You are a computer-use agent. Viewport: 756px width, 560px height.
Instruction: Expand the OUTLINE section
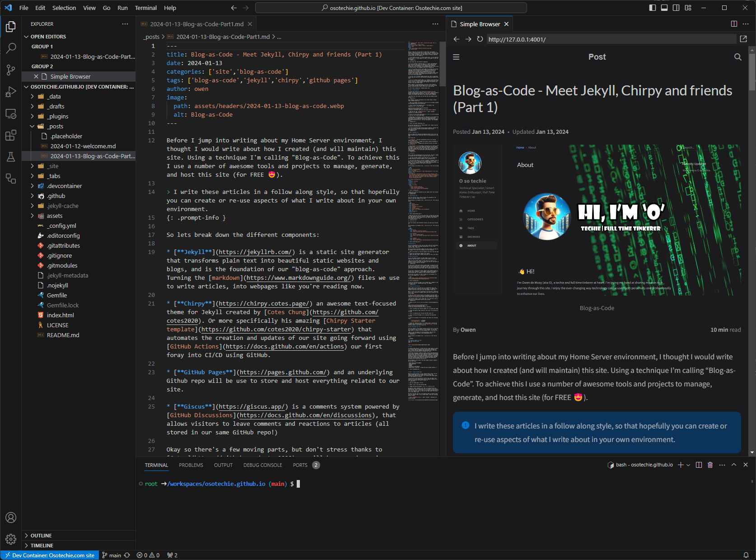41,536
